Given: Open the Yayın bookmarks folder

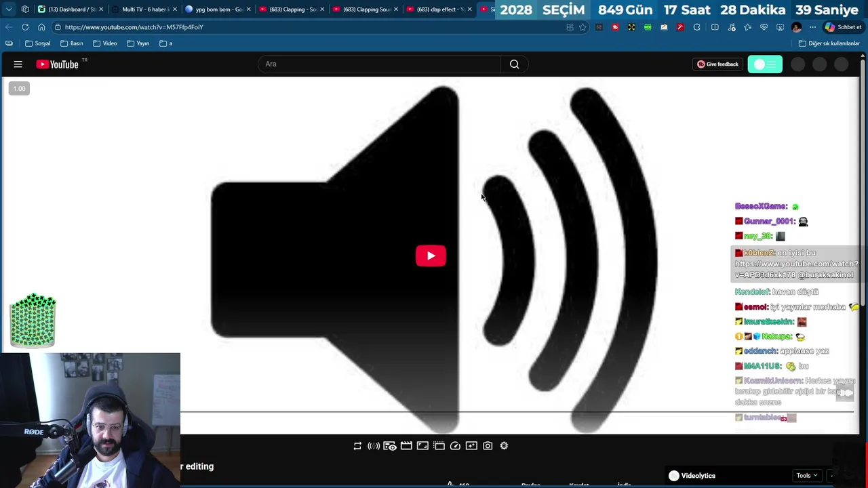Looking at the screenshot, I should point(138,43).
